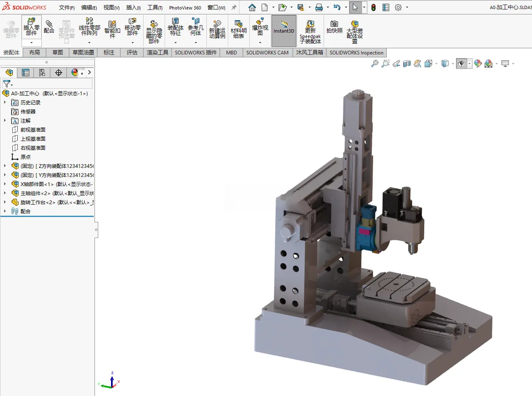
Task: Toggle the Instant3D button
Action: [284, 31]
